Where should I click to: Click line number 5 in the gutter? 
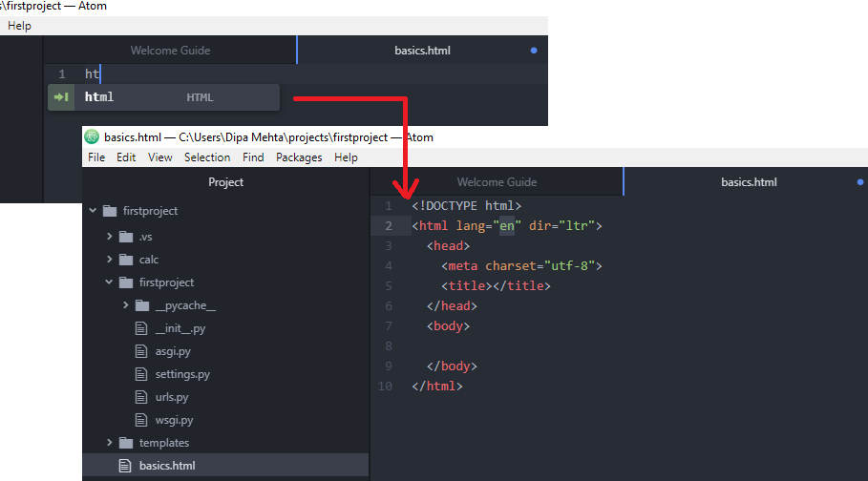389,285
